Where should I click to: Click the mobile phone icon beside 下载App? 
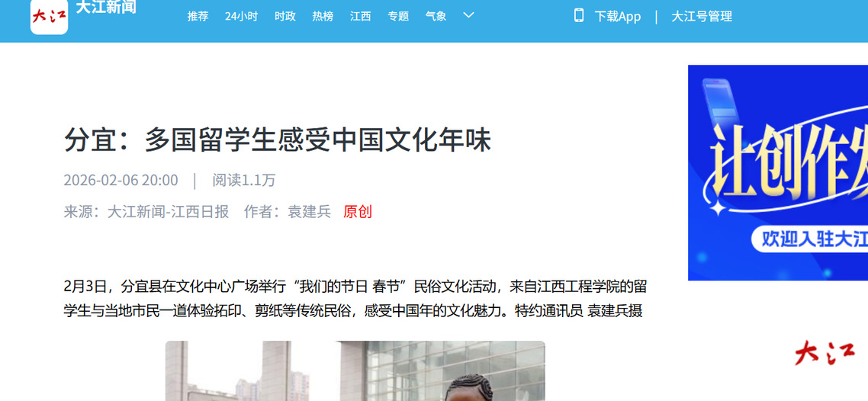[x=579, y=15]
